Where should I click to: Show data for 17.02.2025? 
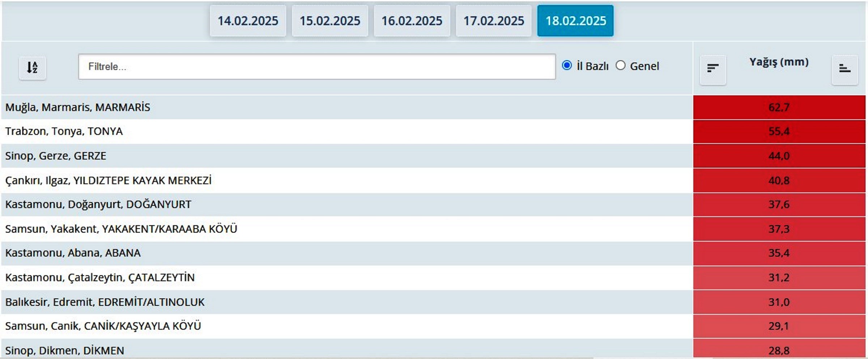[494, 21]
